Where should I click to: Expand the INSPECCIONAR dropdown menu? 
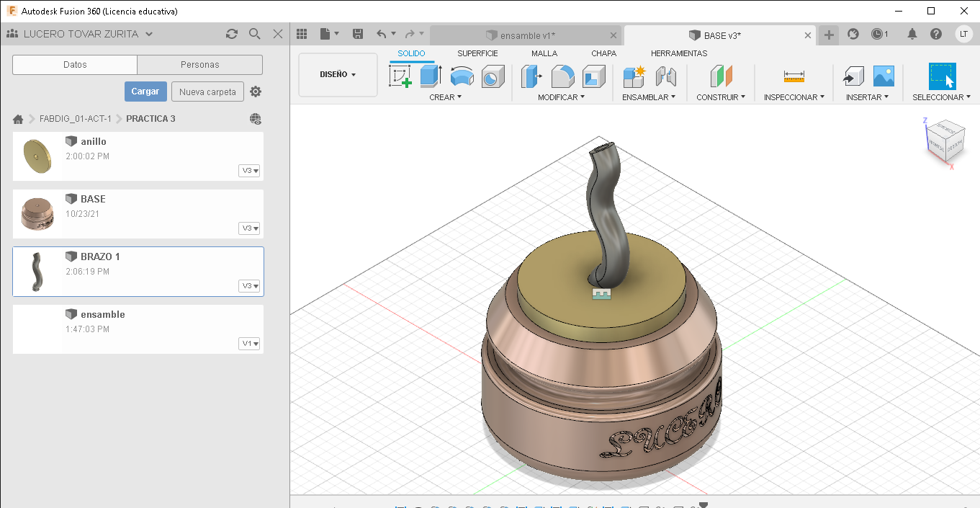pyautogui.click(x=794, y=97)
